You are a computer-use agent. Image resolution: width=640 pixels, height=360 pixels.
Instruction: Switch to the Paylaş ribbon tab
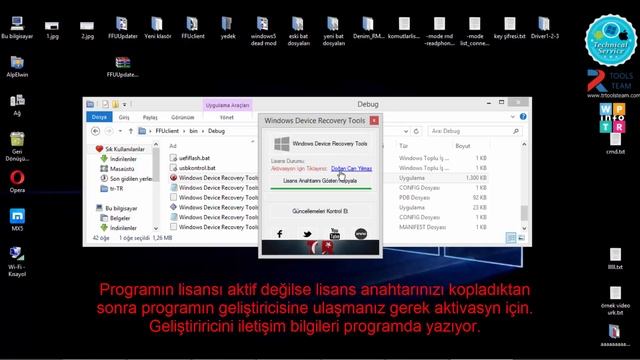[150, 117]
